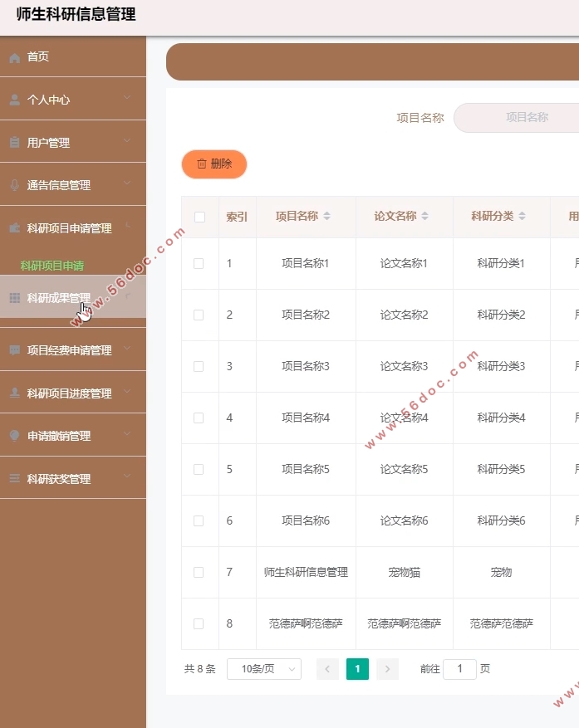Image resolution: width=579 pixels, height=728 pixels.
Task: Sort the table by 项目名称 column arrows
Action: [x=326, y=216]
